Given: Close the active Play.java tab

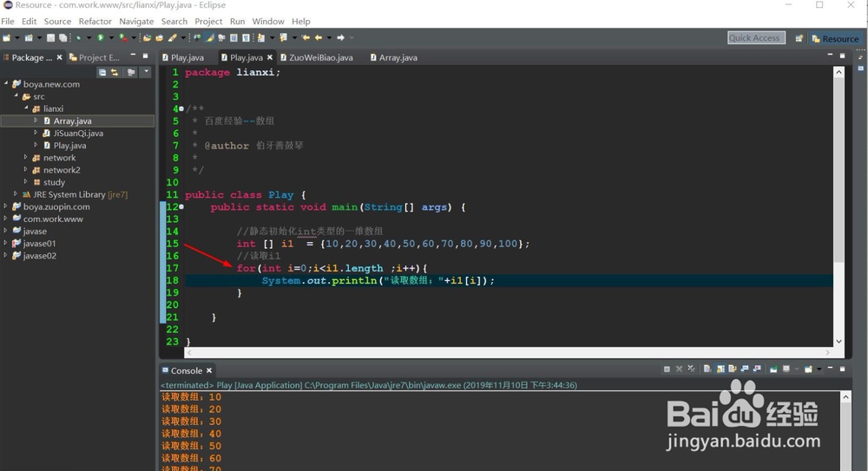Looking at the screenshot, I should click(270, 57).
